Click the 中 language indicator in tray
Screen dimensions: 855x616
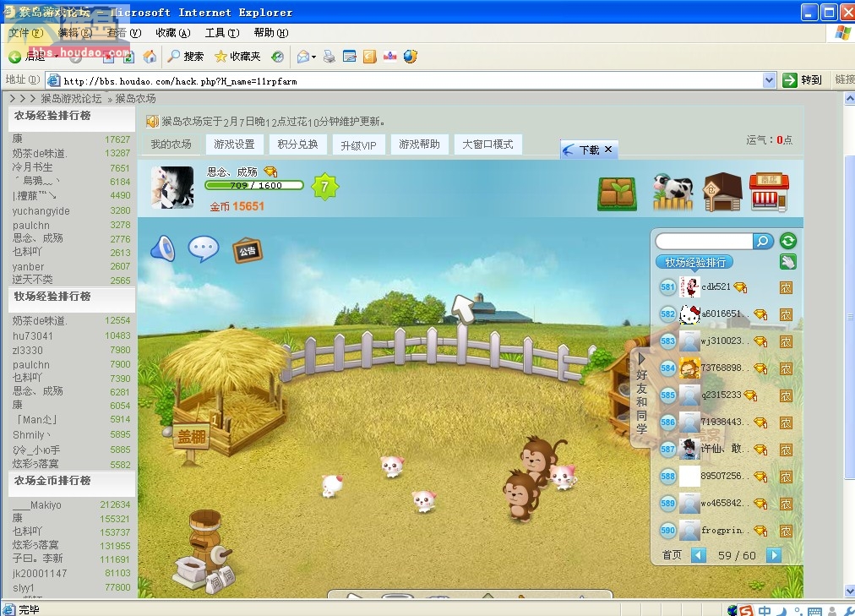pos(765,611)
